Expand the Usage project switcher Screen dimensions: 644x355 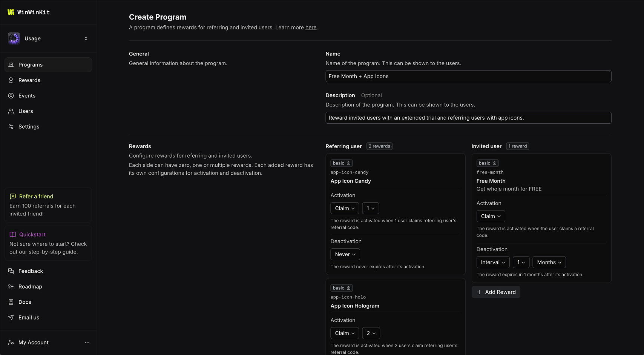point(86,38)
